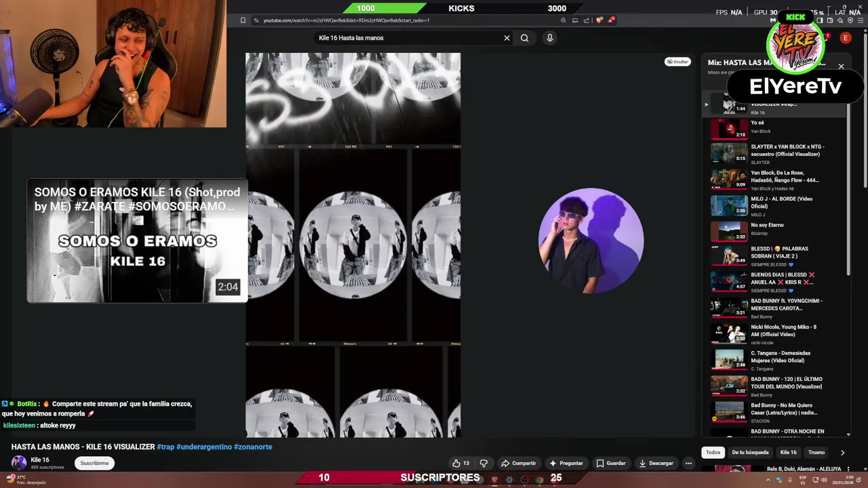Expand more filter chips with right arrow
The image size is (868, 488).
[842, 452]
